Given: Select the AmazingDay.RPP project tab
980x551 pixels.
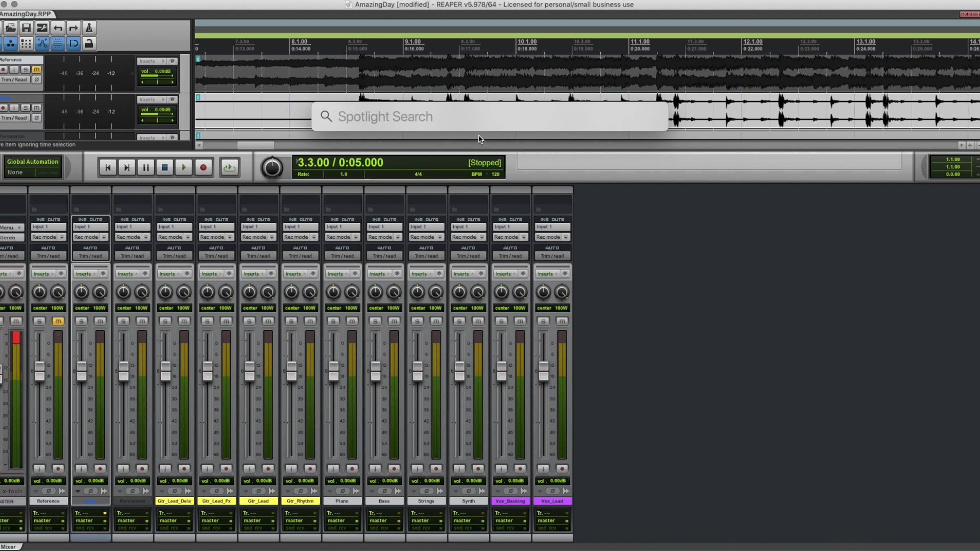Looking at the screenshot, I should [25, 14].
